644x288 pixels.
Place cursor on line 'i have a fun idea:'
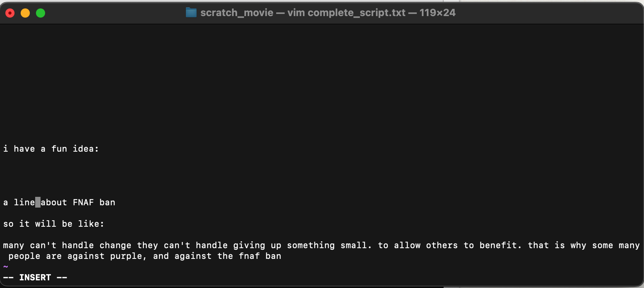[51, 149]
